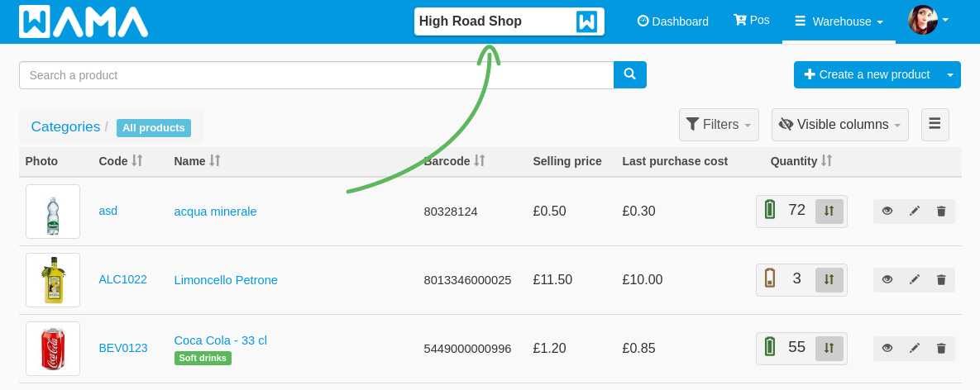
Task: Adjust stock arrows for Coca Cola quantity
Action: coord(829,348)
